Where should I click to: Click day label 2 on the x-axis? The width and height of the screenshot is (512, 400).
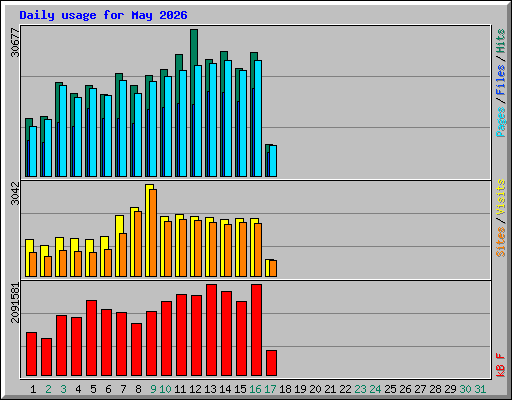tap(48, 389)
